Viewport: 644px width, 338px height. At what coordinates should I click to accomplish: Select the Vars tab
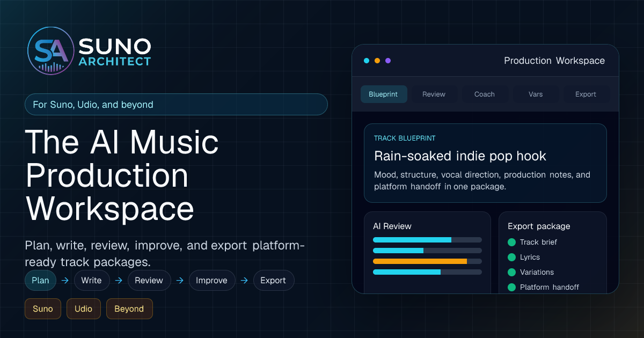tap(535, 94)
